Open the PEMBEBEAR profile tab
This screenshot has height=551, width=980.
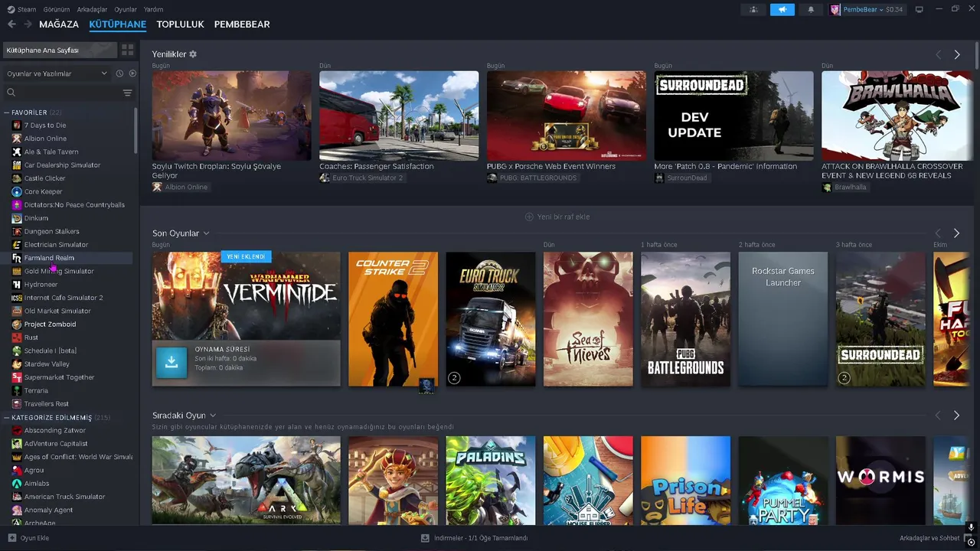tap(242, 24)
